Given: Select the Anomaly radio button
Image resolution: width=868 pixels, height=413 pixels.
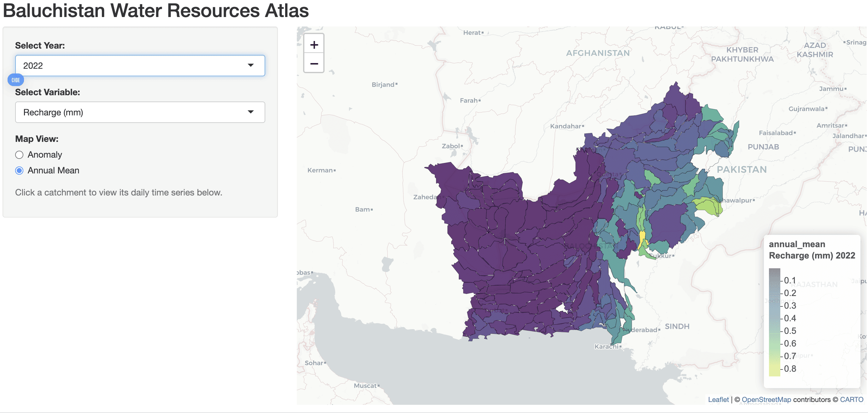Looking at the screenshot, I should point(19,154).
